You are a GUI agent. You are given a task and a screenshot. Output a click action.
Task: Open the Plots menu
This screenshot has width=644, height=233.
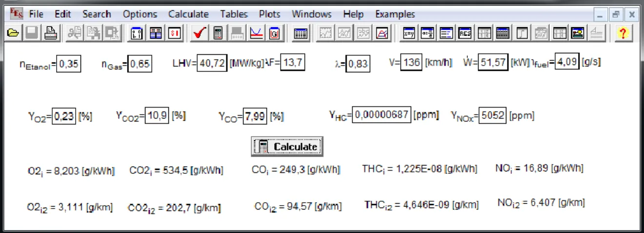click(x=270, y=14)
